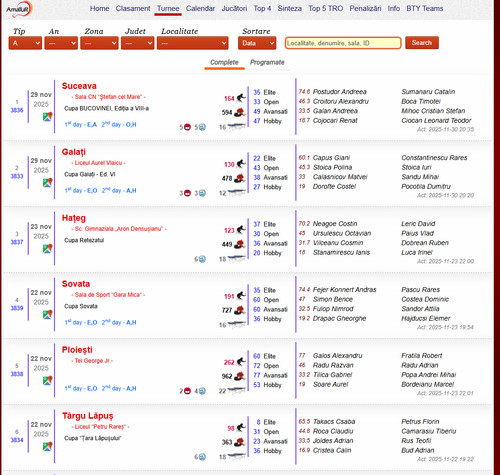Open the Top 4 menu item
This screenshot has width=500, height=475.
coord(262,9)
